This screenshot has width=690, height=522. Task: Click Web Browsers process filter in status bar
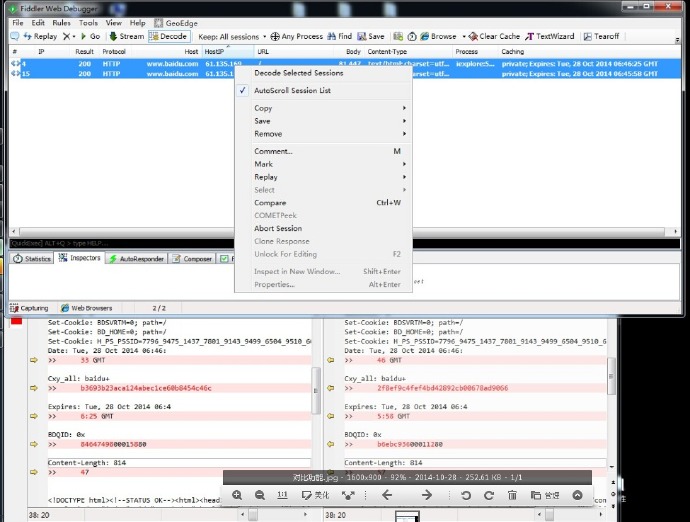tap(87, 308)
